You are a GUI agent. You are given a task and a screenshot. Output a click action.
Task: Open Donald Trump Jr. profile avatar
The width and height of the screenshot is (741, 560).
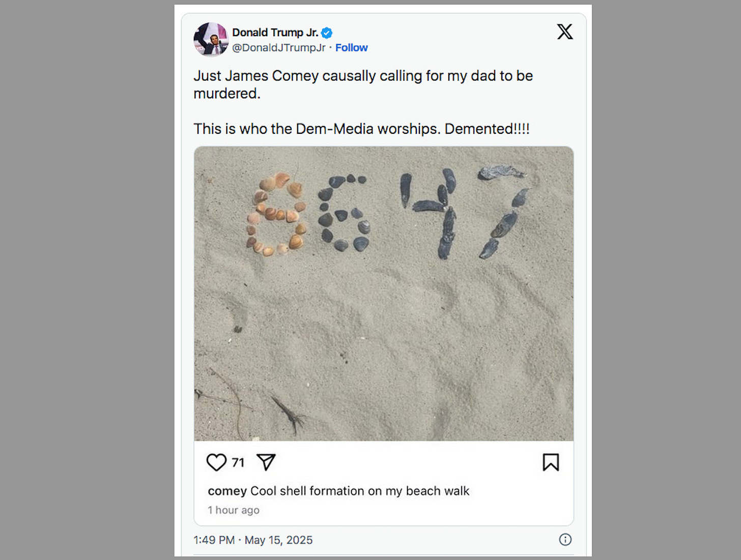pos(211,39)
